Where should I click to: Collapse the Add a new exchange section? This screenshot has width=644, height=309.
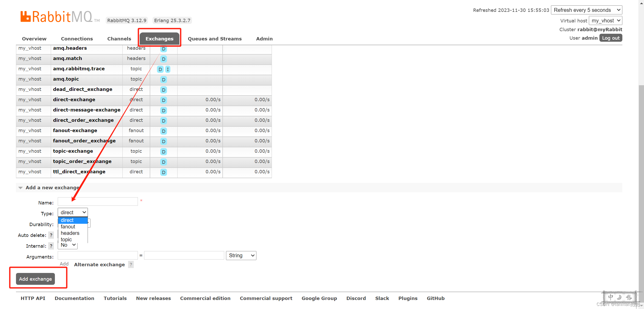[x=52, y=188]
